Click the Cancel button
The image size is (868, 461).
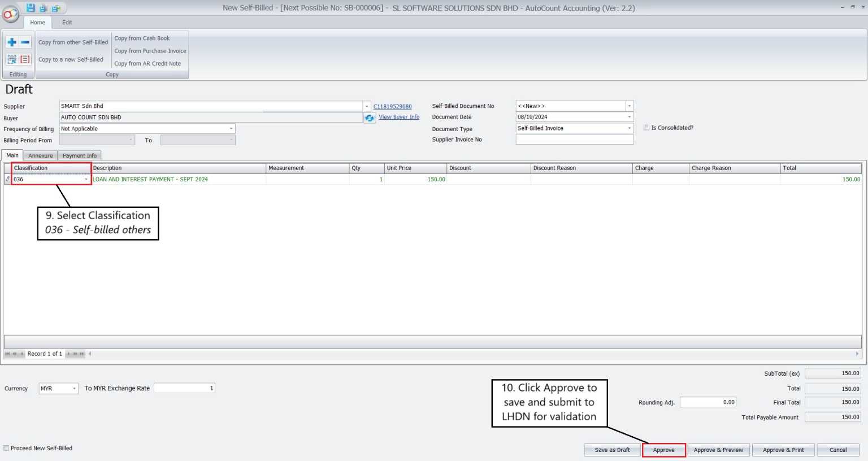click(x=838, y=450)
